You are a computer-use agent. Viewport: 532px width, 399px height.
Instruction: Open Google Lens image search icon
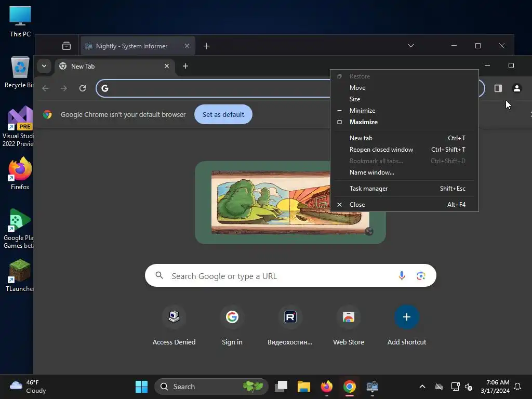[421, 275]
